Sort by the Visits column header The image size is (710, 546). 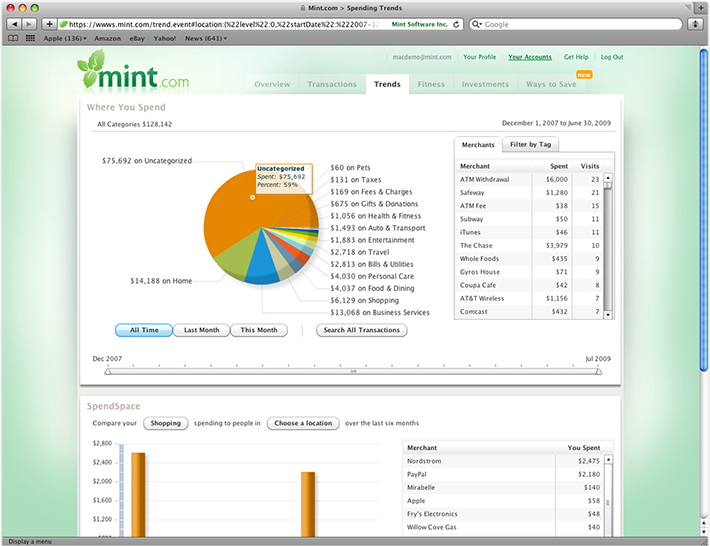click(590, 166)
